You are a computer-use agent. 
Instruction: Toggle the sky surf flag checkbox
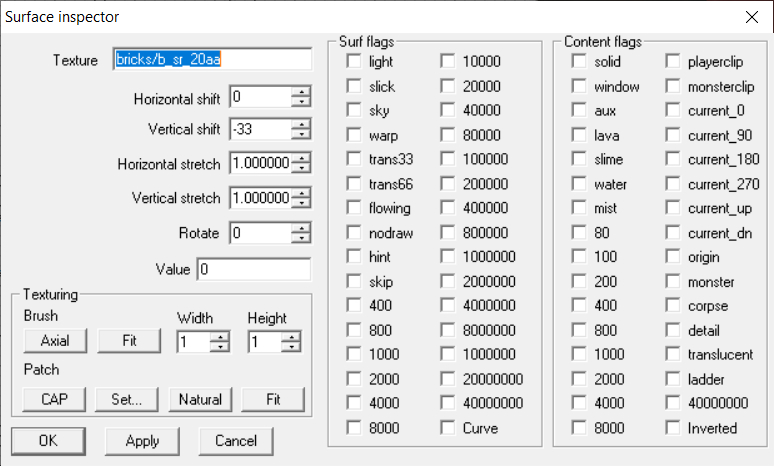354,111
